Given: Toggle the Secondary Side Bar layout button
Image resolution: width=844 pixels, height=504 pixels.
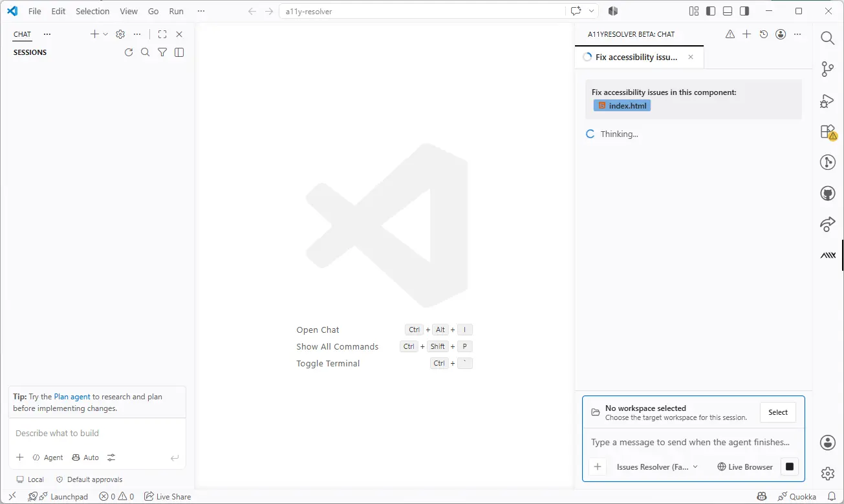Looking at the screenshot, I should point(744,11).
